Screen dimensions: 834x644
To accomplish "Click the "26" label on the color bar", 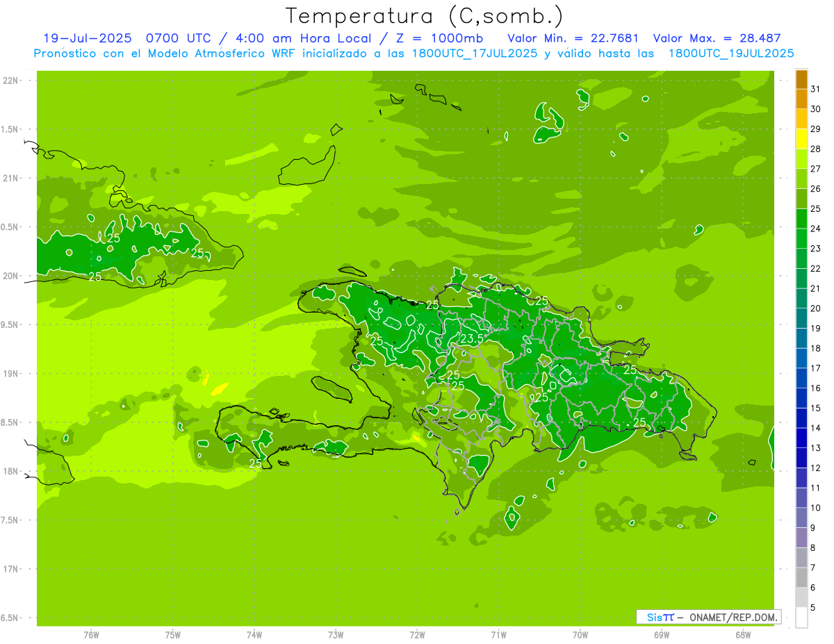I will tap(816, 188).
